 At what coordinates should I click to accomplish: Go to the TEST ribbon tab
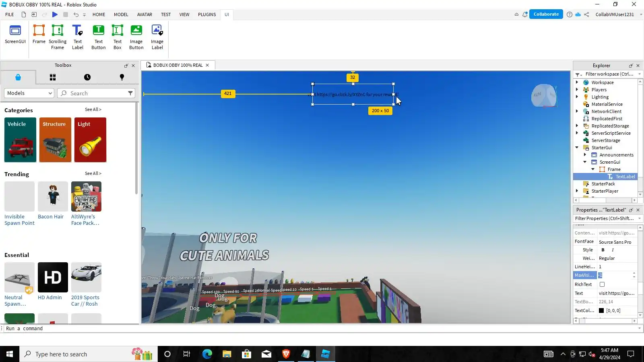166,14
